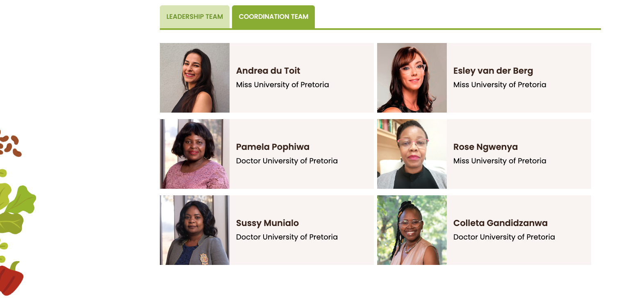Click the name Rose Ngwenya
Screen dimensions: 644x303
tap(485, 147)
